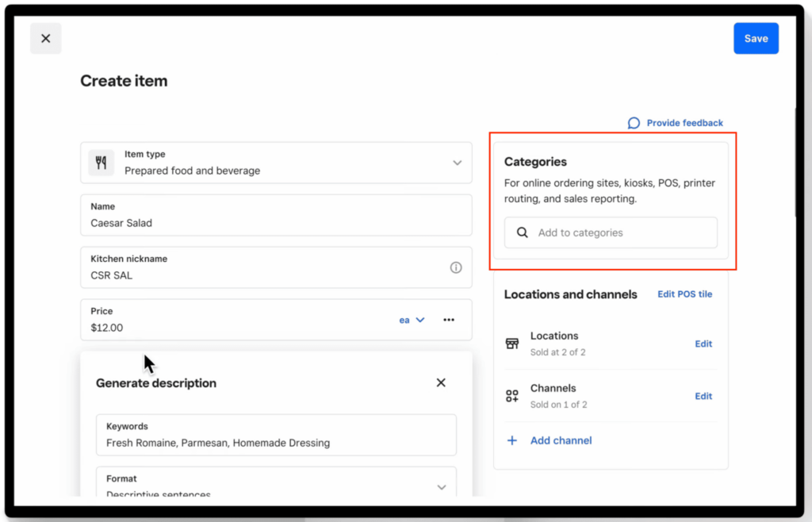Screen dimensions: 812x522
Task: Click the Edit POS tile link
Action: (x=684, y=294)
